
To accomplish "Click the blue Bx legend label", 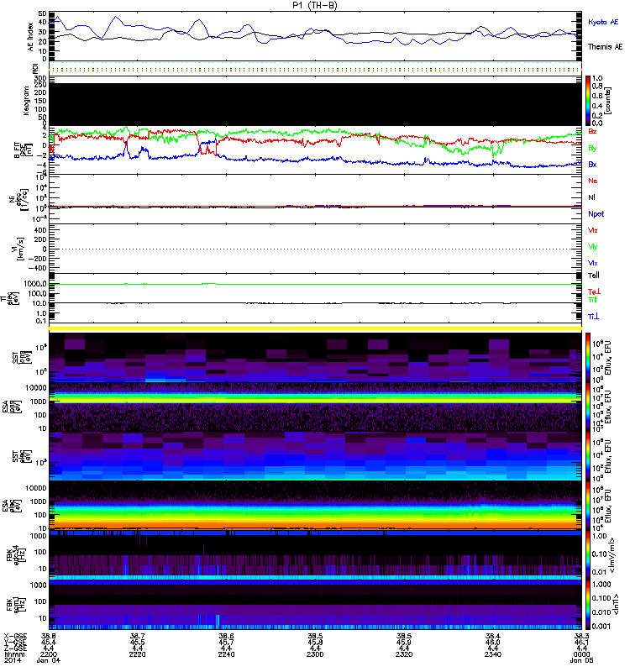I will tap(592, 165).
